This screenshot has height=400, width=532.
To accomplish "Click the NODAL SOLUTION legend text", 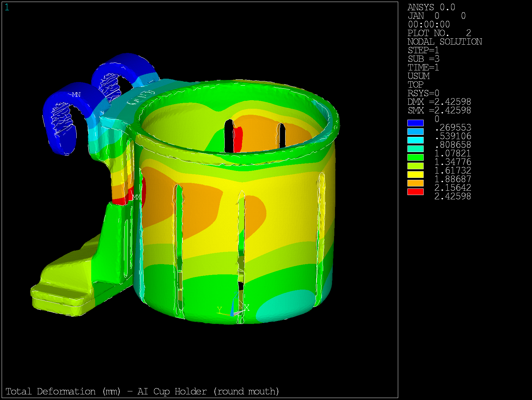I will tap(445, 42).
